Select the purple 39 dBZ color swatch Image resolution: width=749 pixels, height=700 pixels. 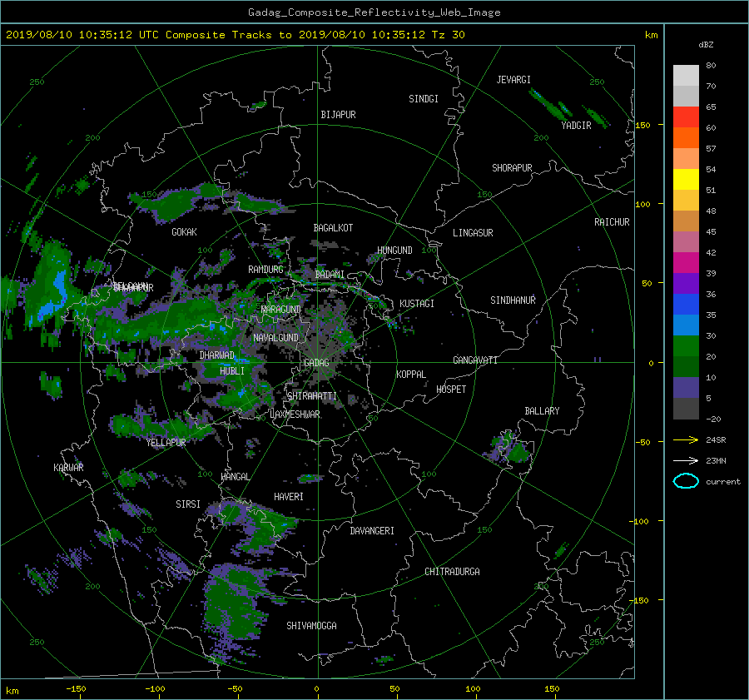pos(686,284)
